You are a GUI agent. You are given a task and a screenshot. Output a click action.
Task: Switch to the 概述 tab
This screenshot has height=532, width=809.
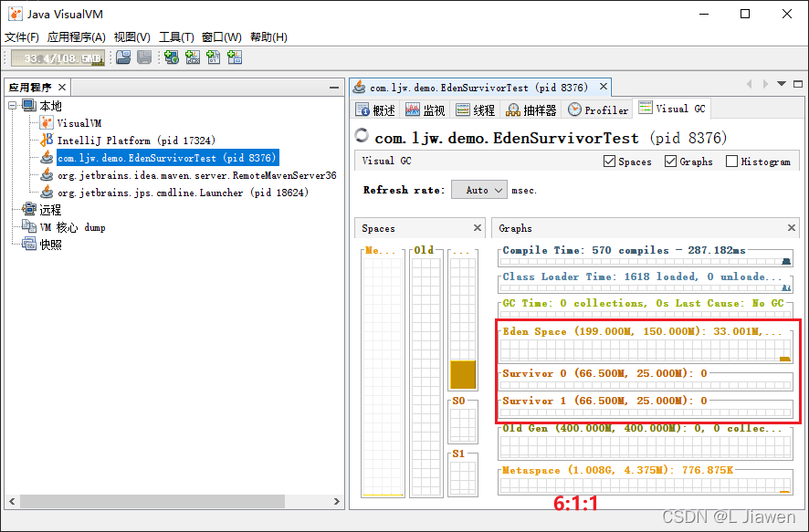click(375, 110)
